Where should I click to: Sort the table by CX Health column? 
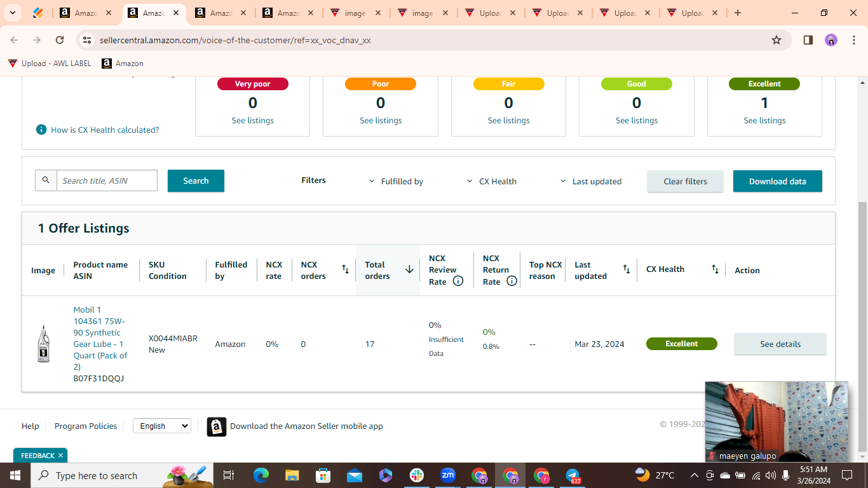pyautogui.click(x=715, y=269)
